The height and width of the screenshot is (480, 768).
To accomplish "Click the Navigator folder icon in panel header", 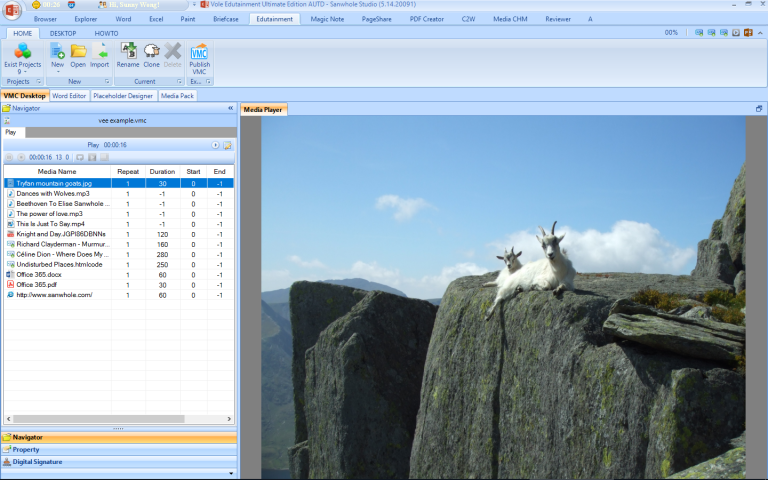I will point(6,108).
